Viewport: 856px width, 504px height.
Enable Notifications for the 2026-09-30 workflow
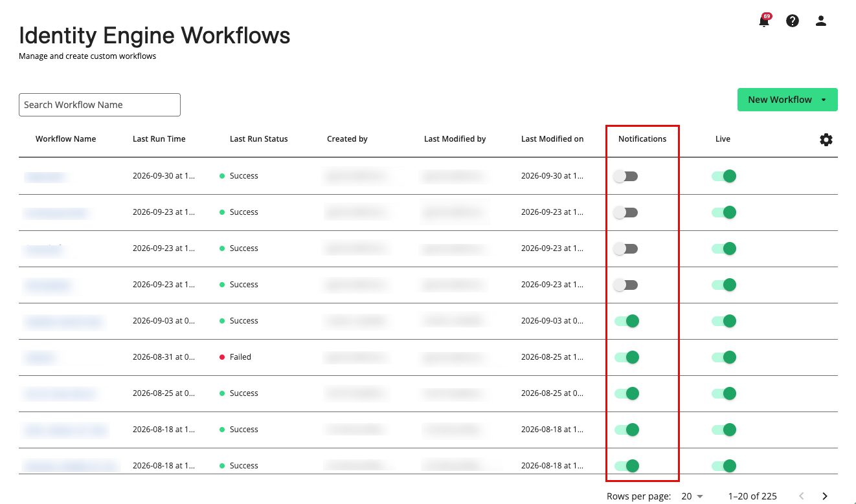[626, 176]
